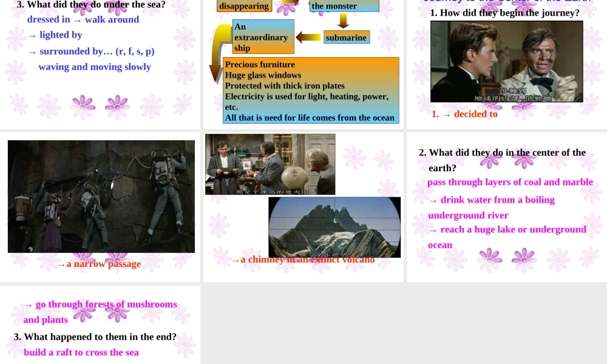Open the 'What happened to them in the end?' slide
This screenshot has width=607, height=364.
click(100, 325)
